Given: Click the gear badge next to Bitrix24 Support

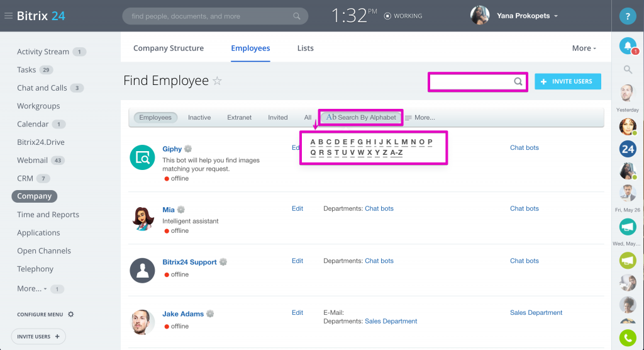Looking at the screenshot, I should tap(223, 262).
